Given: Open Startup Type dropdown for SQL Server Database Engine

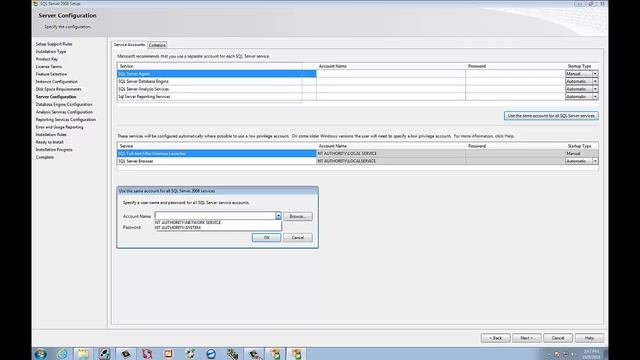Looking at the screenshot, I should tap(595, 81).
